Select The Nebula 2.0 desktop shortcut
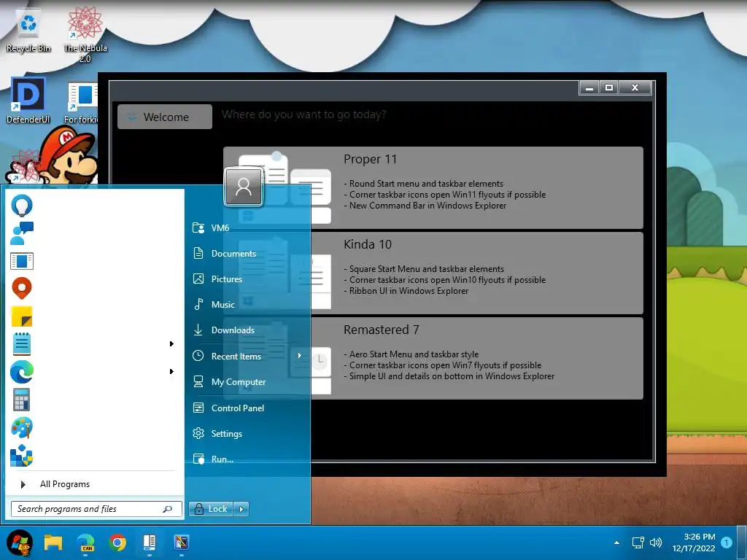Screen dimensions: 747x560 pos(85,34)
